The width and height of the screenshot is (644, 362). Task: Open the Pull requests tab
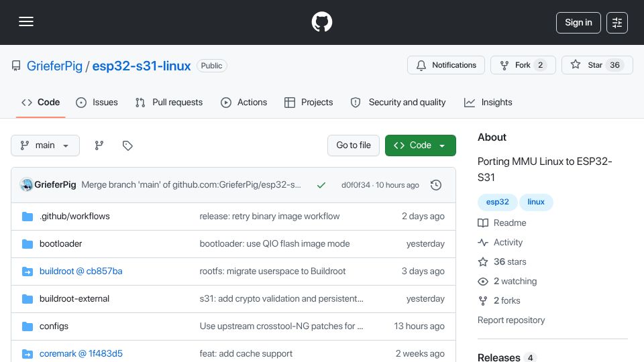169,102
